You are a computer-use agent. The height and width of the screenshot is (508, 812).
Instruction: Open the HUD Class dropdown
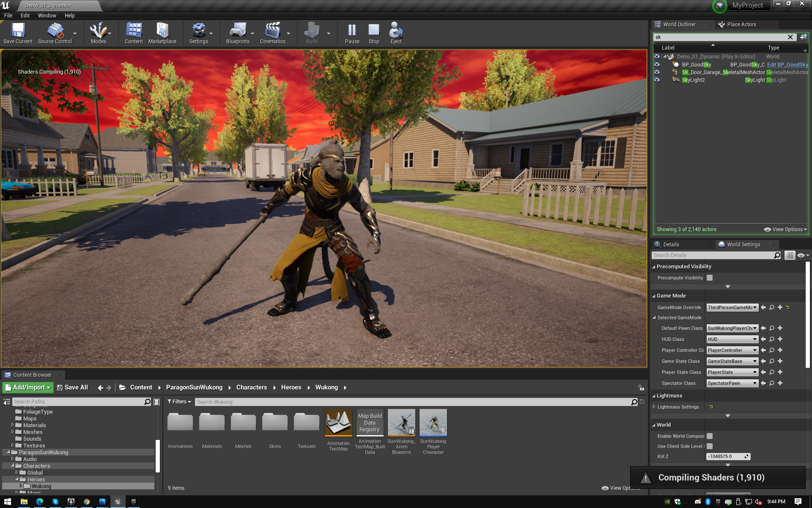point(732,339)
